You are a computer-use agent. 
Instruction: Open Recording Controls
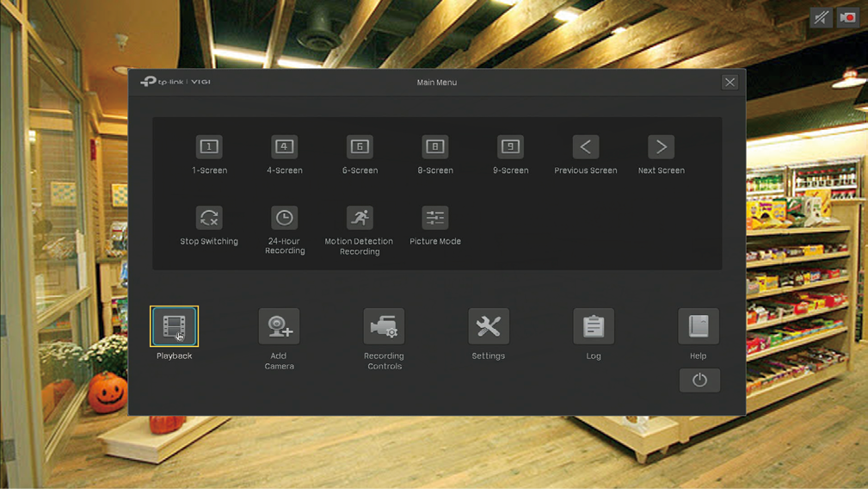384,326
